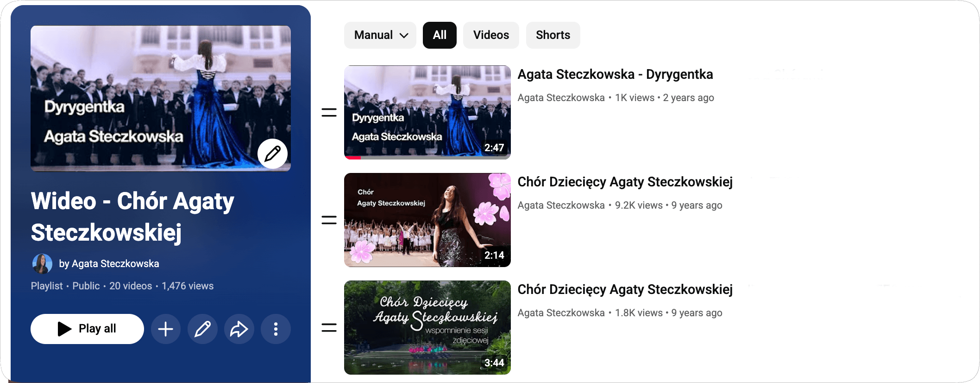Click the Dyrygentka video thumbnail with 2:47 duration
The image size is (980, 383).
click(427, 112)
